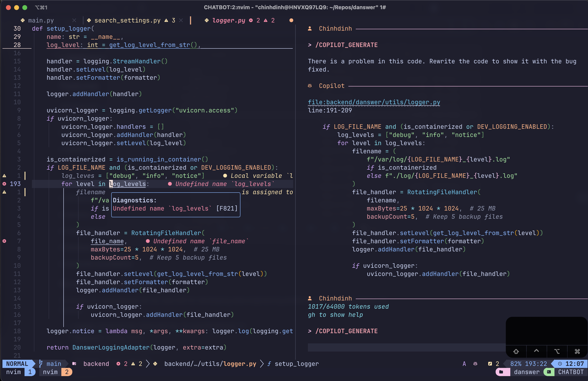
Task: Click the pink folder icon beside danswer
Action: pos(501,372)
